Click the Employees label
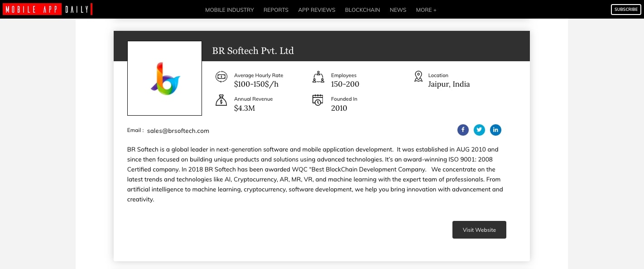The height and width of the screenshot is (269, 644). (x=344, y=75)
